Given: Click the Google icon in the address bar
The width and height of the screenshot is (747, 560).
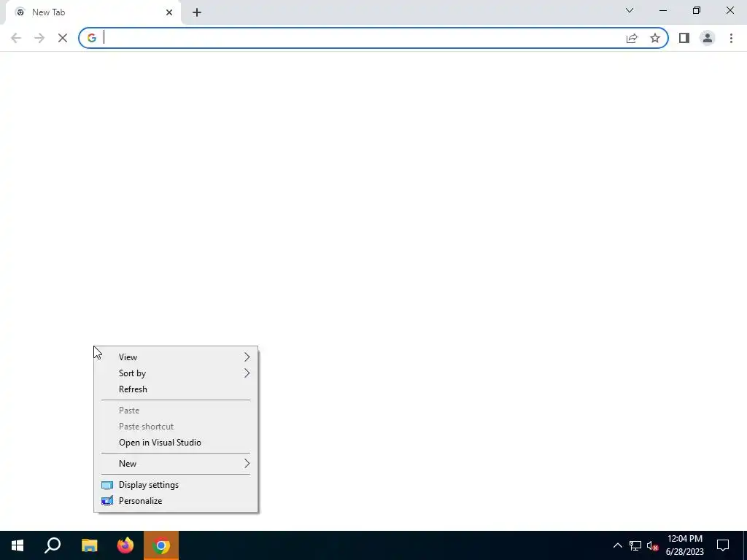Looking at the screenshot, I should pyautogui.click(x=92, y=38).
